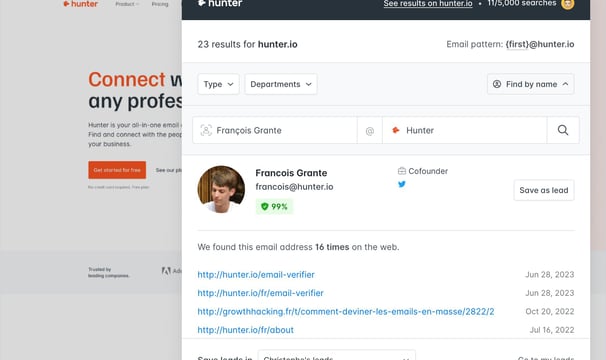Click the François Grante name input field
606x360 pixels.
pyautogui.click(x=275, y=130)
